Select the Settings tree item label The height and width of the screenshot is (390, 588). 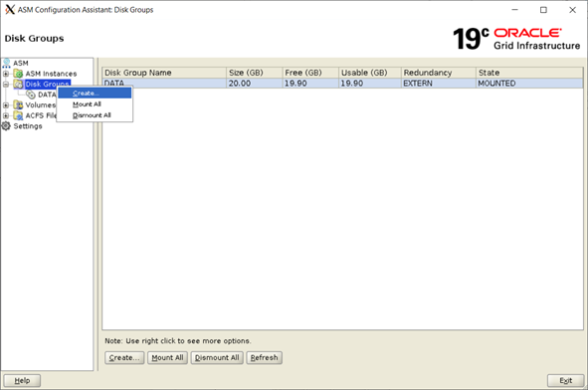(28, 126)
